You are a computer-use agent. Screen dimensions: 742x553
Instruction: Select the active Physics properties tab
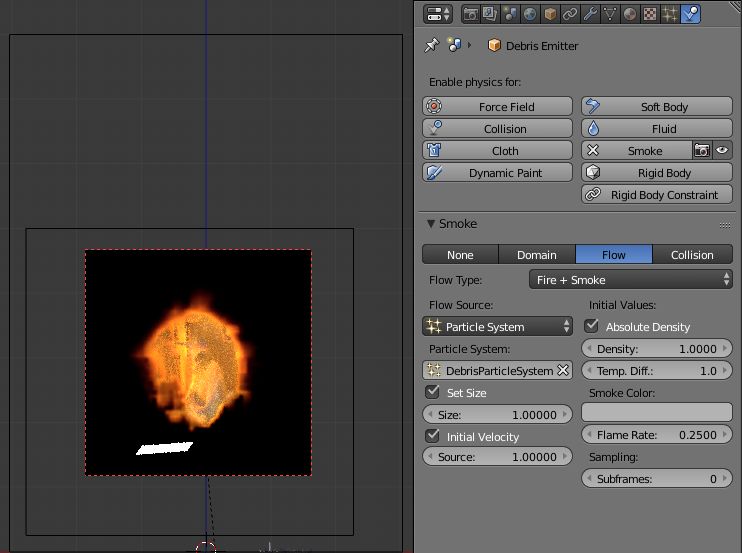(x=690, y=14)
